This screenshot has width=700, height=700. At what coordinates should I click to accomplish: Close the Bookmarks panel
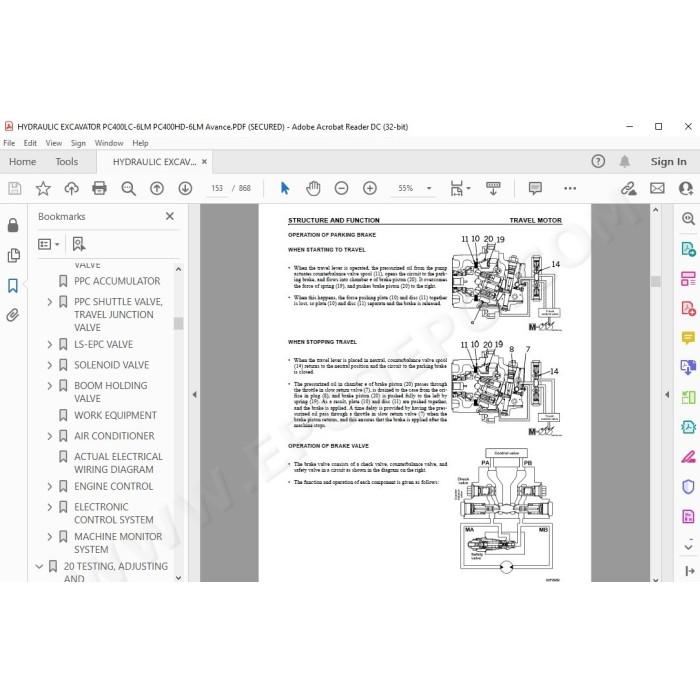coord(170,216)
